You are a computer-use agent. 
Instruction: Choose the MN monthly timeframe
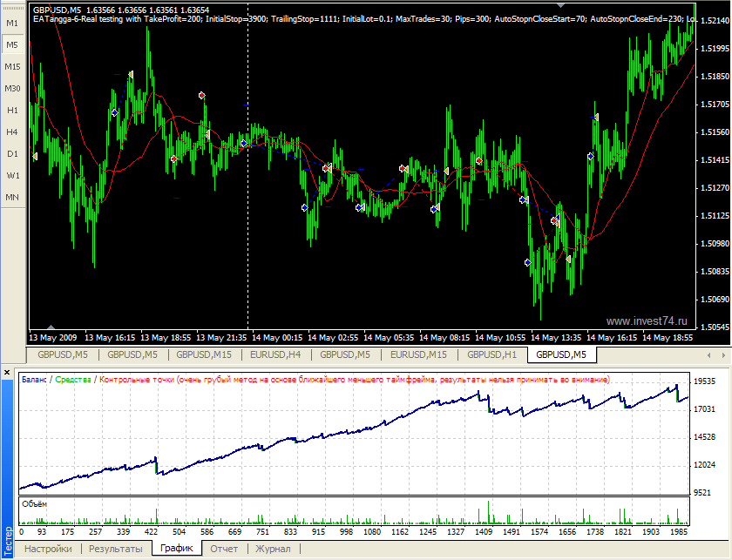12,197
